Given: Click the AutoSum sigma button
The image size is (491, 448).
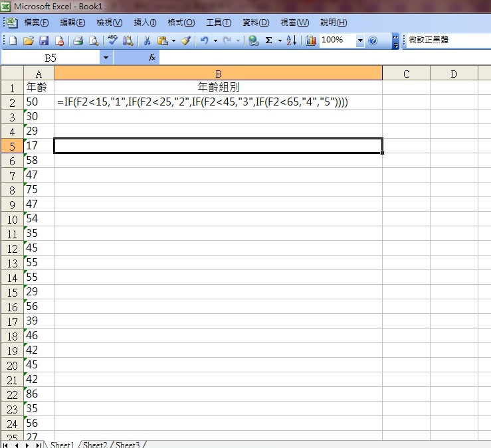Looking at the screenshot, I should point(268,40).
